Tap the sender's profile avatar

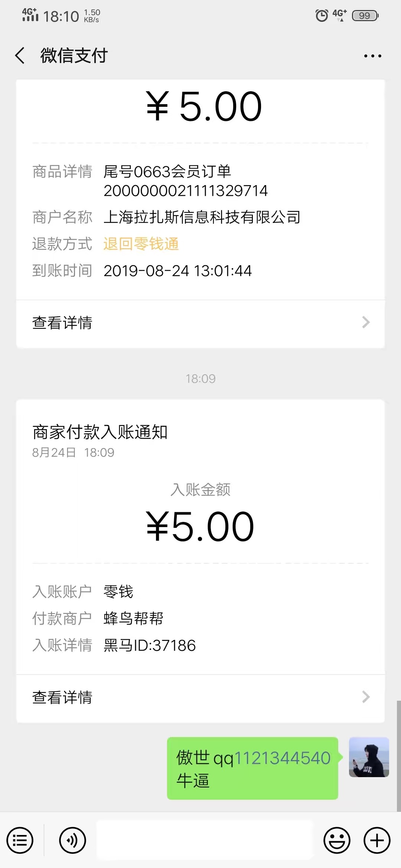pyautogui.click(x=369, y=757)
